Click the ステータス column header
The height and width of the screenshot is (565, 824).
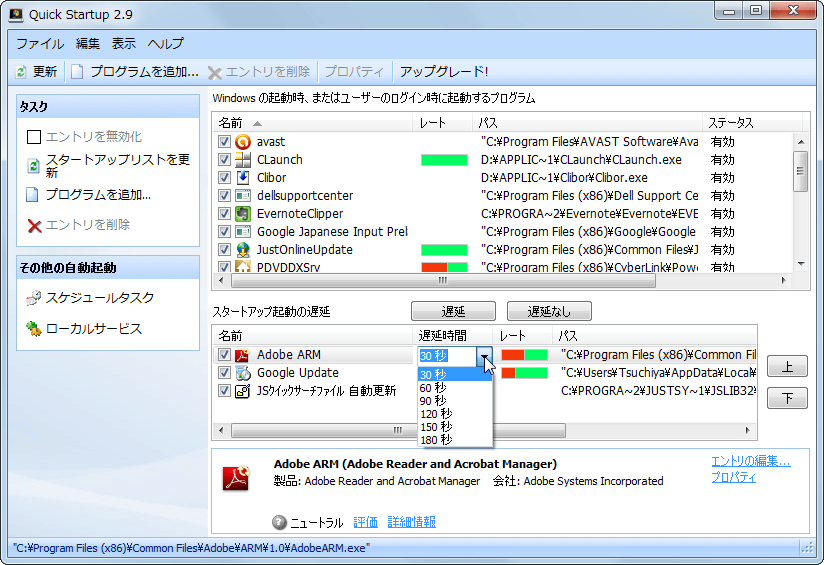click(751, 123)
